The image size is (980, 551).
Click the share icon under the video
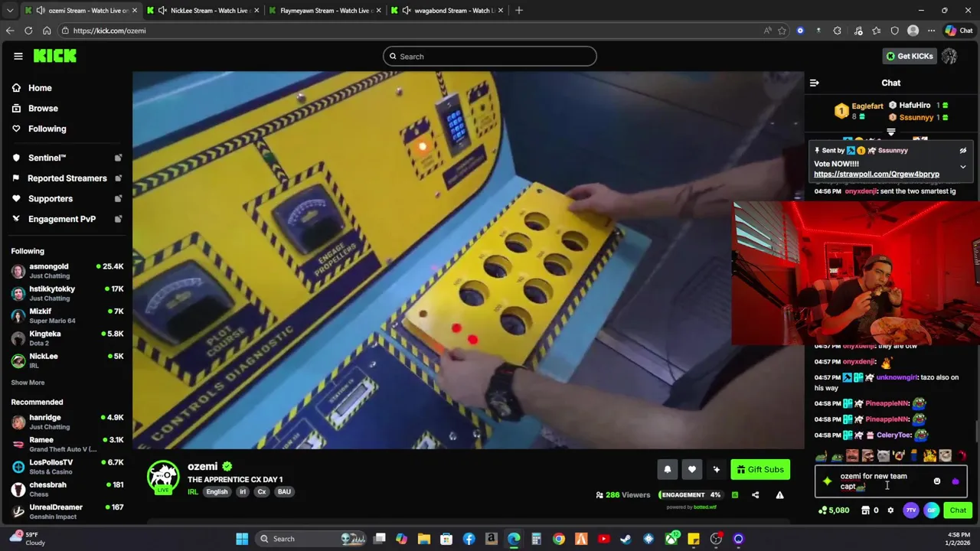coord(755,495)
